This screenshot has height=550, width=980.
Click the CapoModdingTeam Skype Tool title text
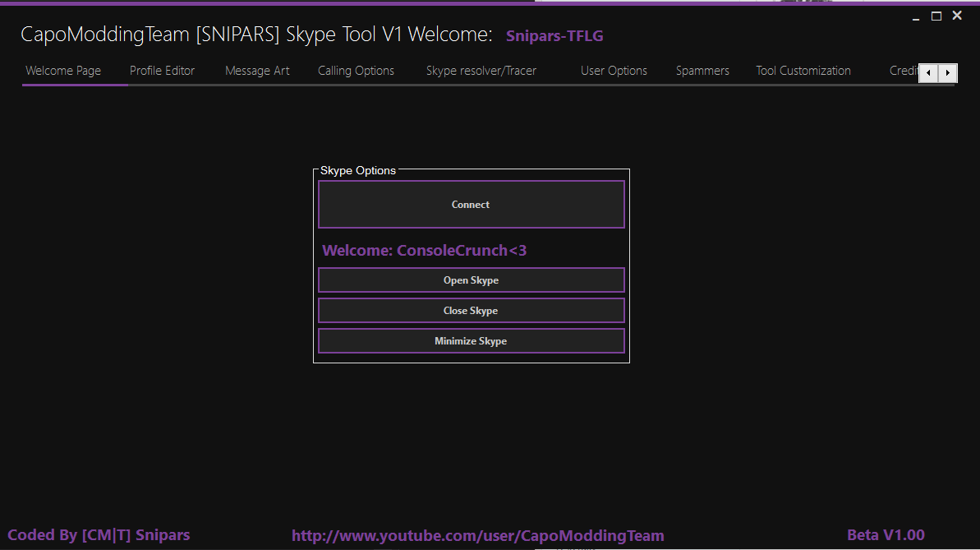[x=256, y=35]
